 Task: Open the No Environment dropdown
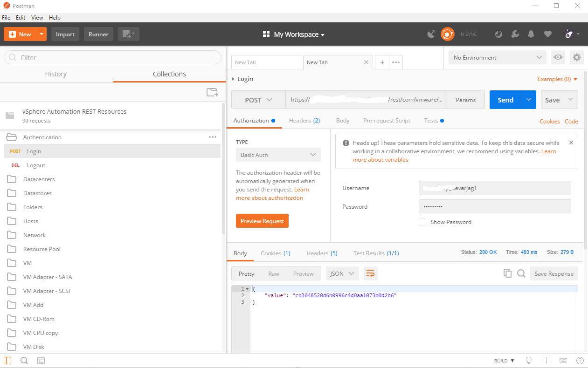click(496, 57)
